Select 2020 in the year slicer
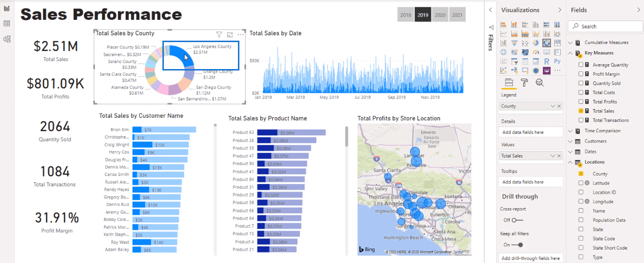The width and height of the screenshot is (644, 263). tap(440, 15)
